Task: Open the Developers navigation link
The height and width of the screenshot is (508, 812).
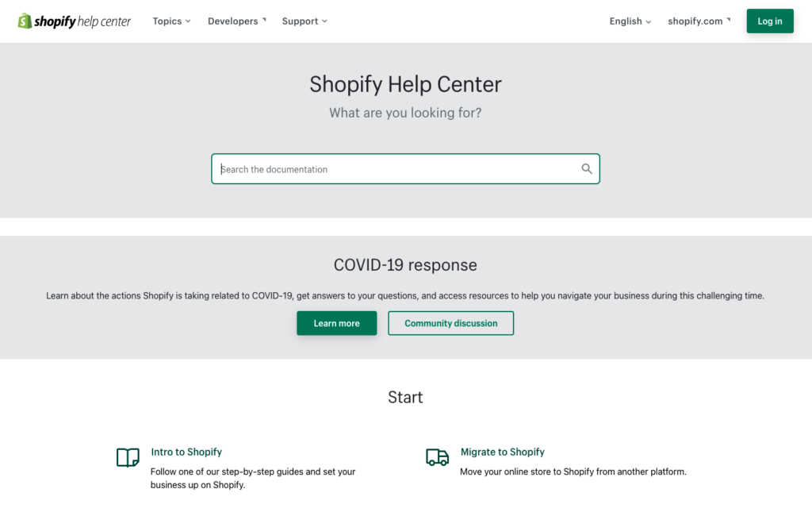Action: (x=237, y=21)
